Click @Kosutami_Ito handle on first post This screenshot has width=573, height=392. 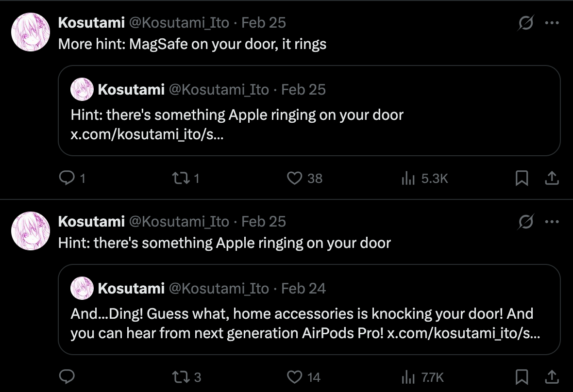(x=178, y=23)
